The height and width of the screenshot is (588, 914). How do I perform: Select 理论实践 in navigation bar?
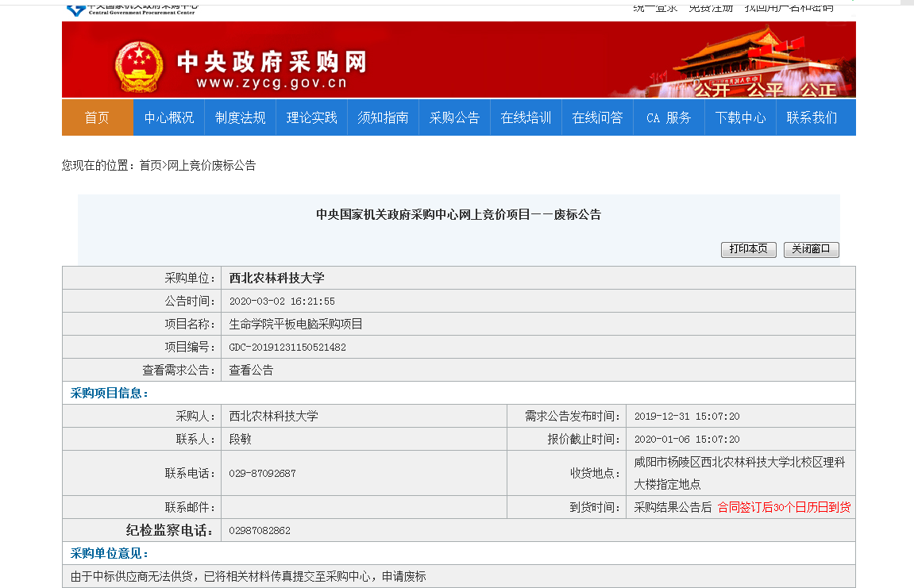click(311, 117)
